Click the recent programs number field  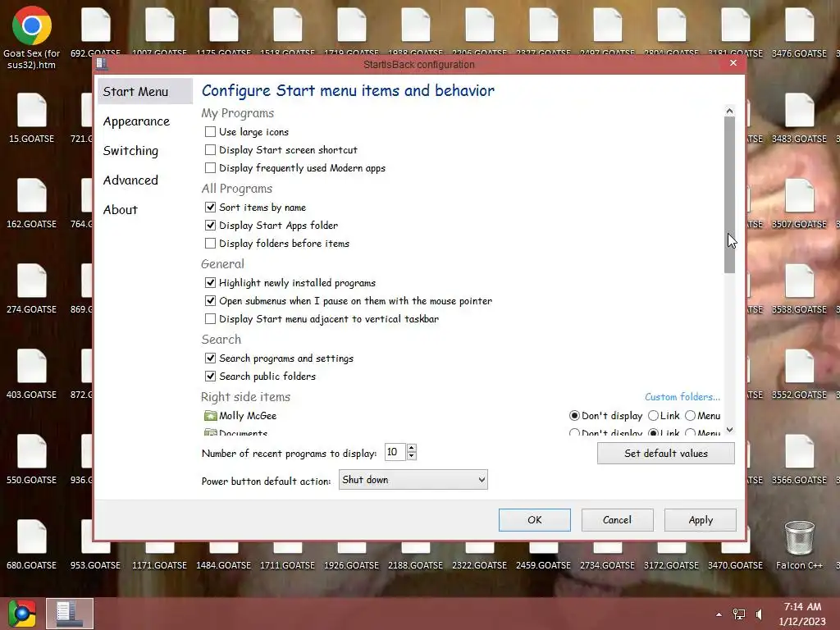pyautogui.click(x=395, y=452)
